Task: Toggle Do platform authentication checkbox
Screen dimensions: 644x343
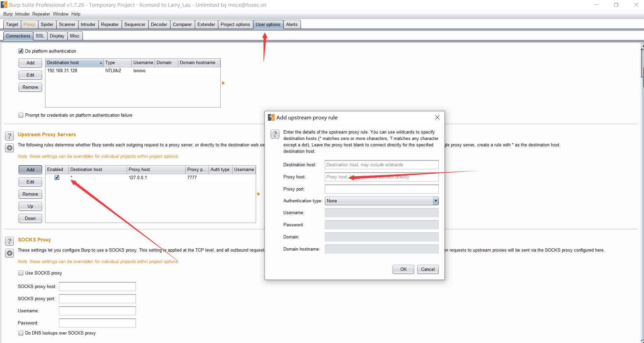Action: 21,51
